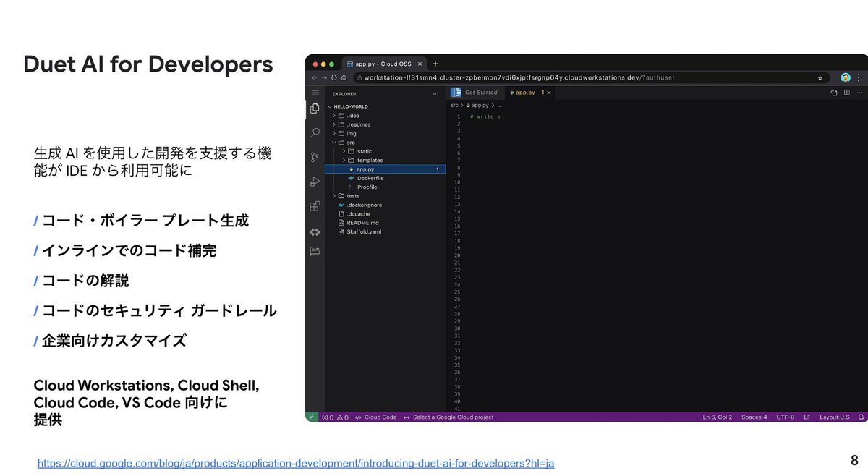
Task: Open the chat icon in activity bar
Action: 315,251
